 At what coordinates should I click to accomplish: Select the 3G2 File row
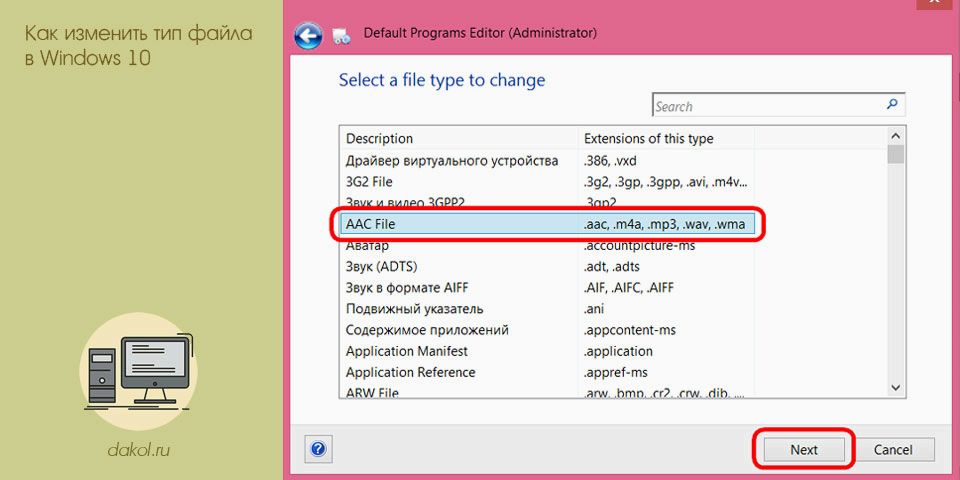547,182
